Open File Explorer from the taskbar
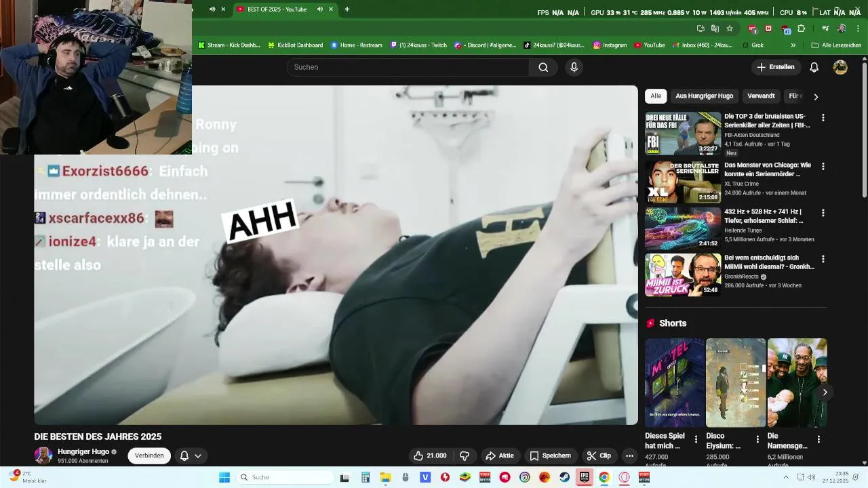868x488 pixels. (x=384, y=477)
